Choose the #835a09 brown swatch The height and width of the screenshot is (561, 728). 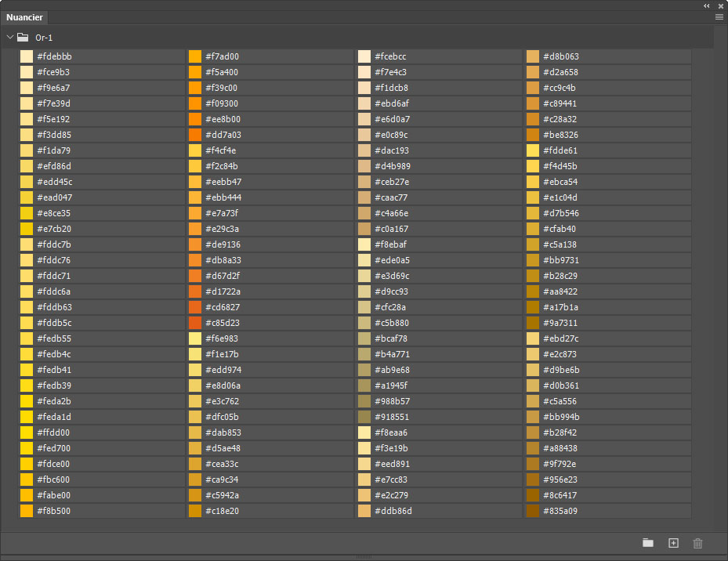(x=533, y=511)
